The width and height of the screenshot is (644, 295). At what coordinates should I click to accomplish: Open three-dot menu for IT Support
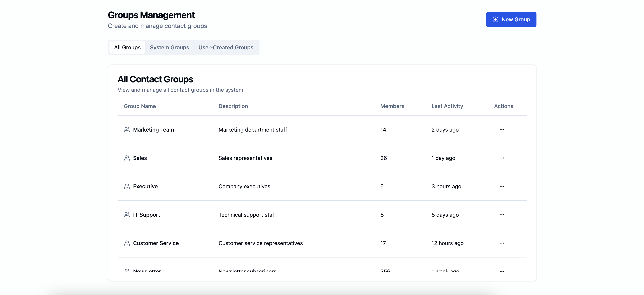tap(502, 215)
